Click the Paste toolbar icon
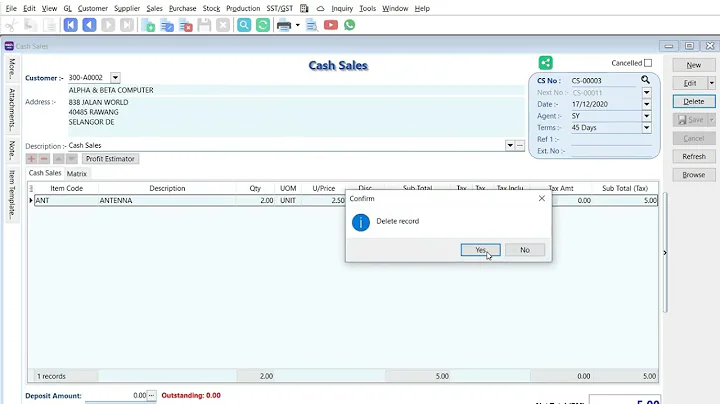 (x=49, y=25)
